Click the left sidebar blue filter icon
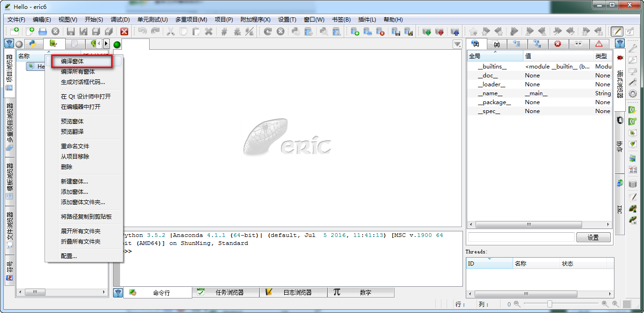This screenshot has height=313, width=644. (8, 44)
